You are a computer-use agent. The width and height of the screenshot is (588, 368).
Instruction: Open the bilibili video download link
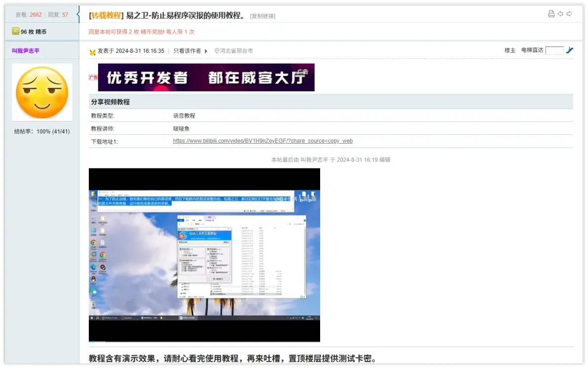click(262, 141)
